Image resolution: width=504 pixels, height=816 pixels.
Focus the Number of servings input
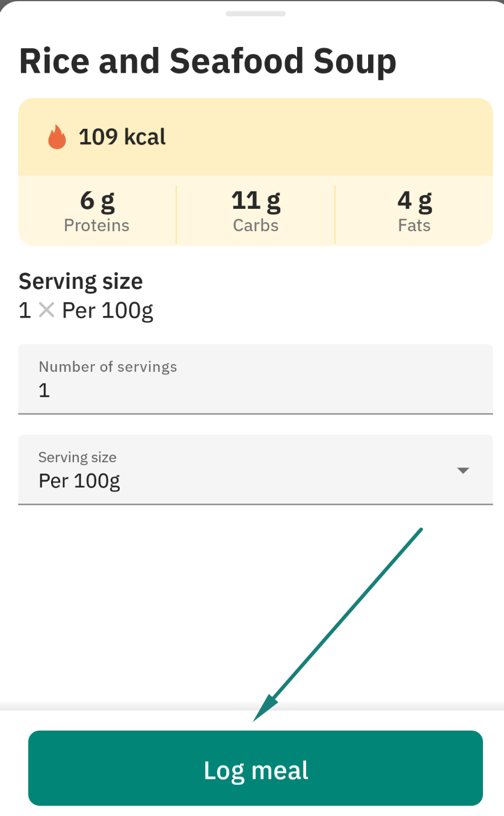pos(256,379)
